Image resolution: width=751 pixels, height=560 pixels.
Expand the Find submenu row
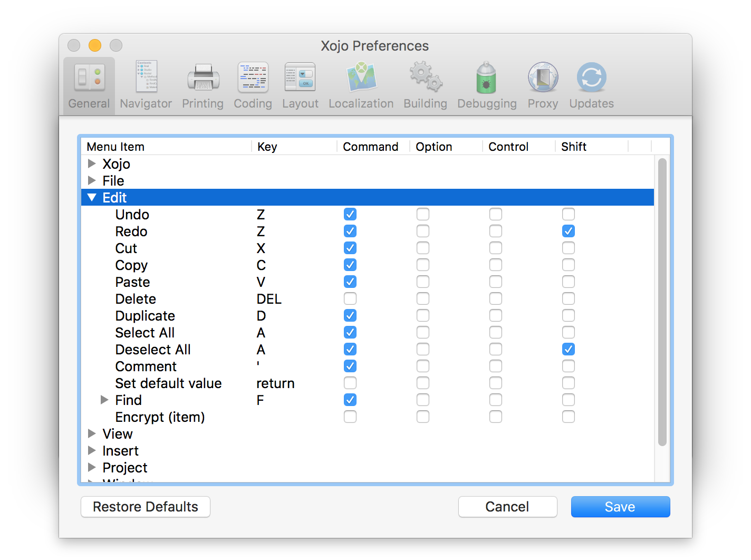tap(104, 400)
